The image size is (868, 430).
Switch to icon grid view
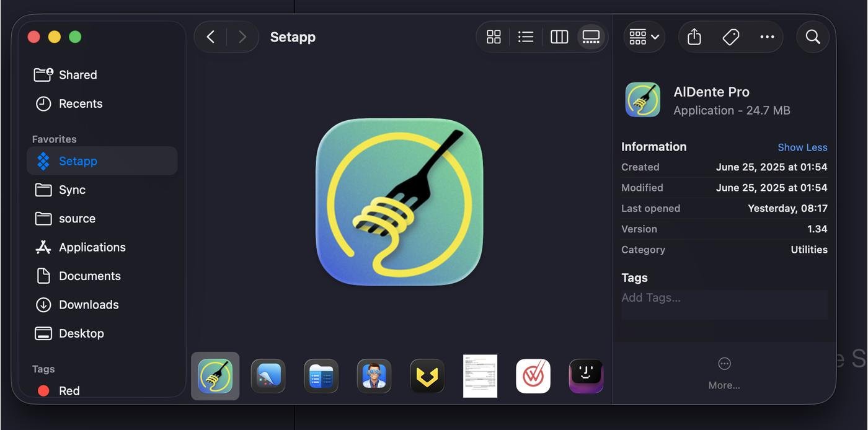tap(494, 37)
